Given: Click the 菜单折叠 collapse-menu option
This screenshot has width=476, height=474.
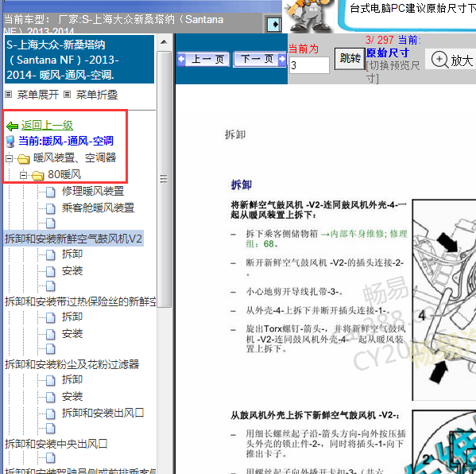Looking at the screenshot, I should coord(97,95).
